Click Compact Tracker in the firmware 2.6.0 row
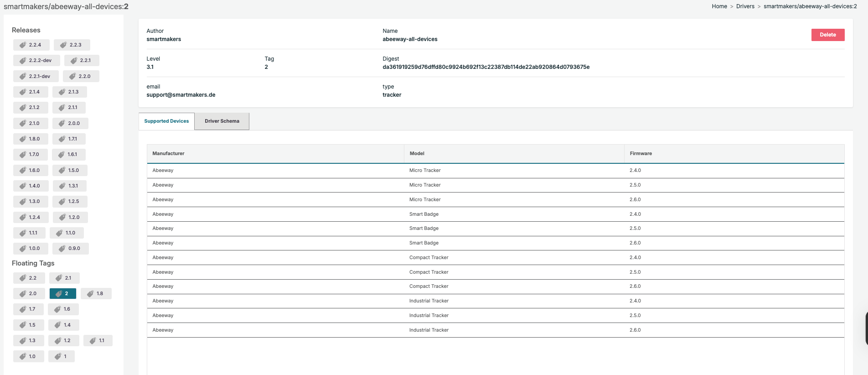This screenshot has width=868, height=375. (429, 286)
